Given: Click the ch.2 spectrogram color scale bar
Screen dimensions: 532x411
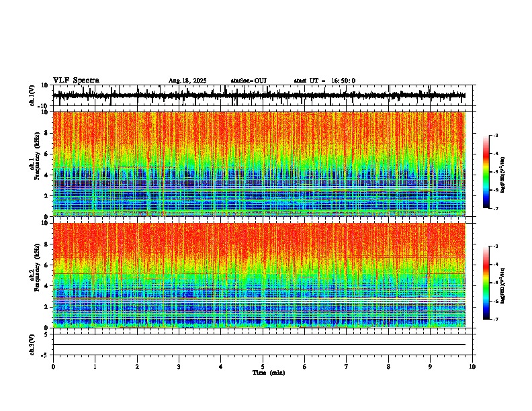Looking at the screenshot, I should point(486,283).
